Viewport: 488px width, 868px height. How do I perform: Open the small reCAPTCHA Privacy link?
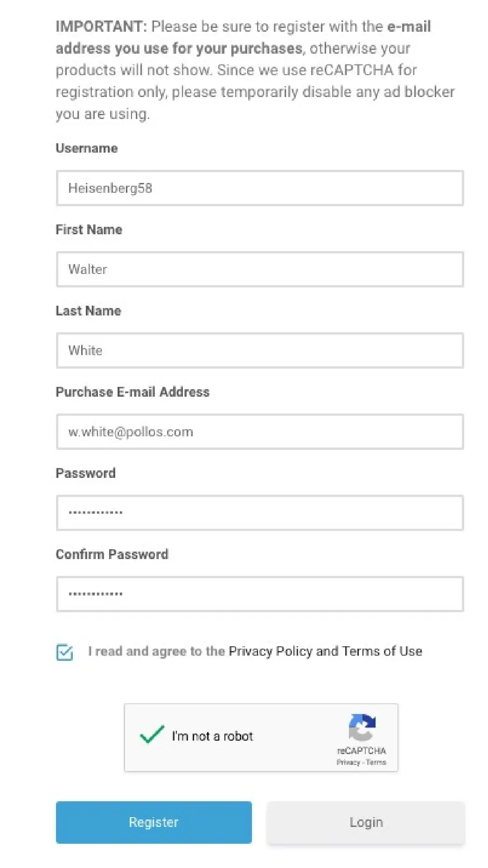[x=348, y=763]
